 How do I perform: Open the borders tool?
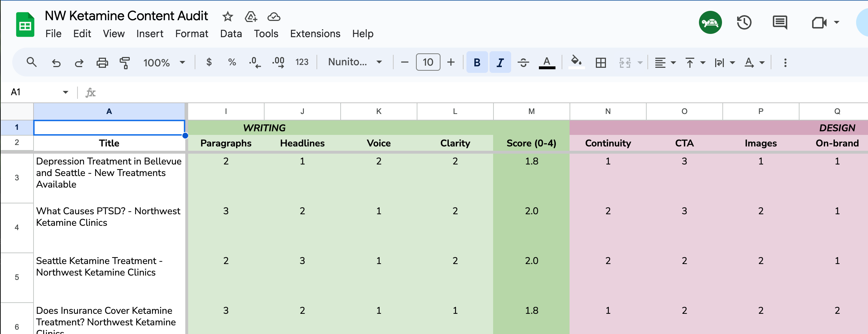pos(601,63)
